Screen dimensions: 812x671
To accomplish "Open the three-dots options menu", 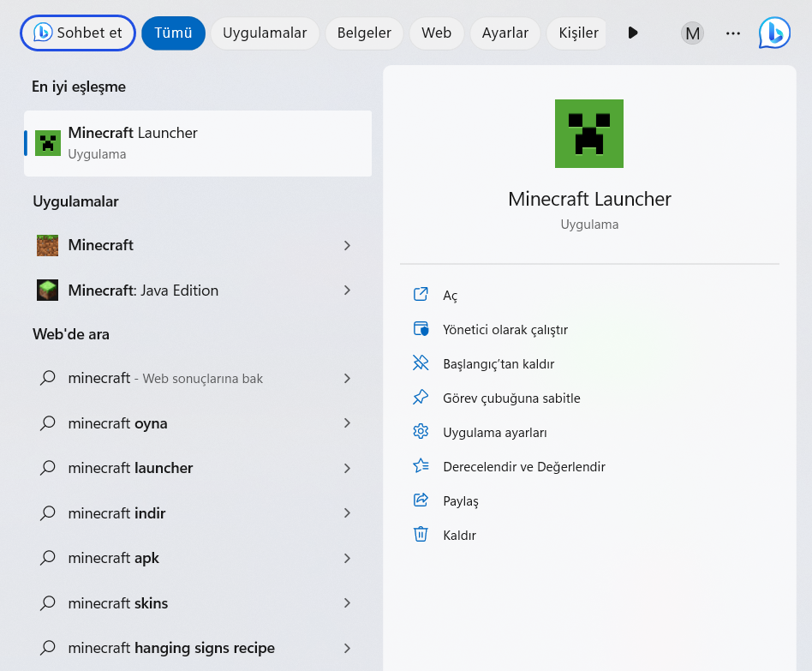I will [732, 33].
